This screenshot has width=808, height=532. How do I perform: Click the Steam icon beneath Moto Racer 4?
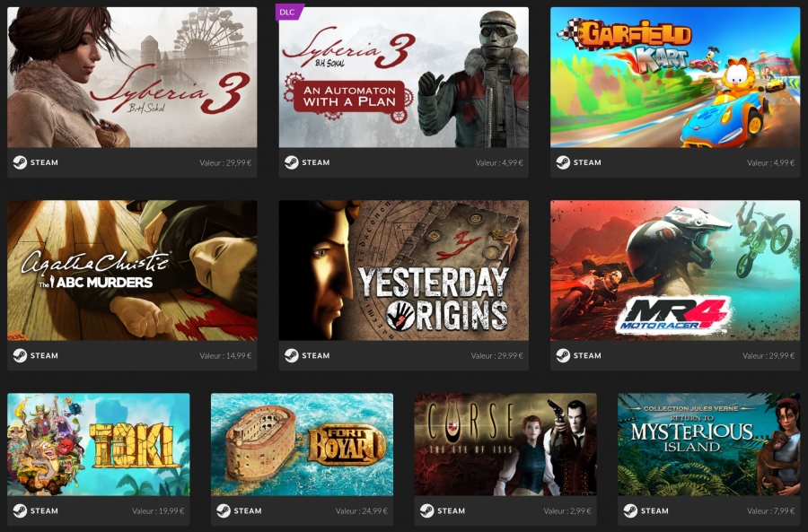coord(563,356)
